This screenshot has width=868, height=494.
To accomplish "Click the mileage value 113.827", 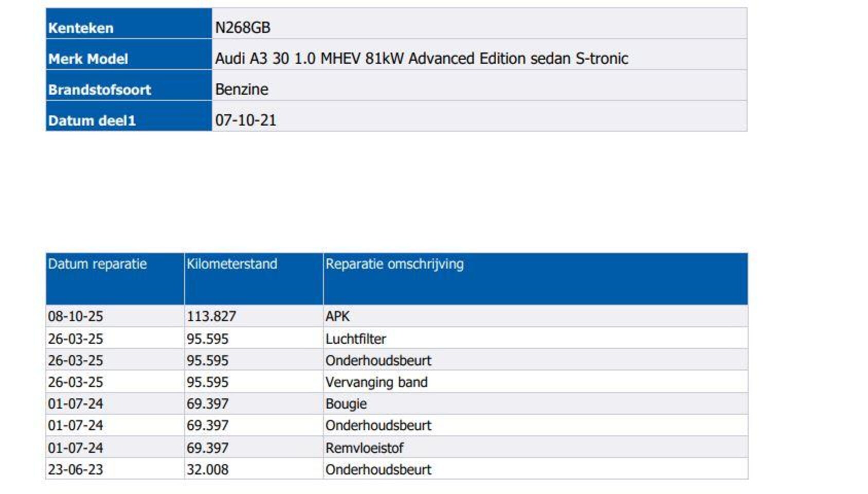I will pos(211,316).
